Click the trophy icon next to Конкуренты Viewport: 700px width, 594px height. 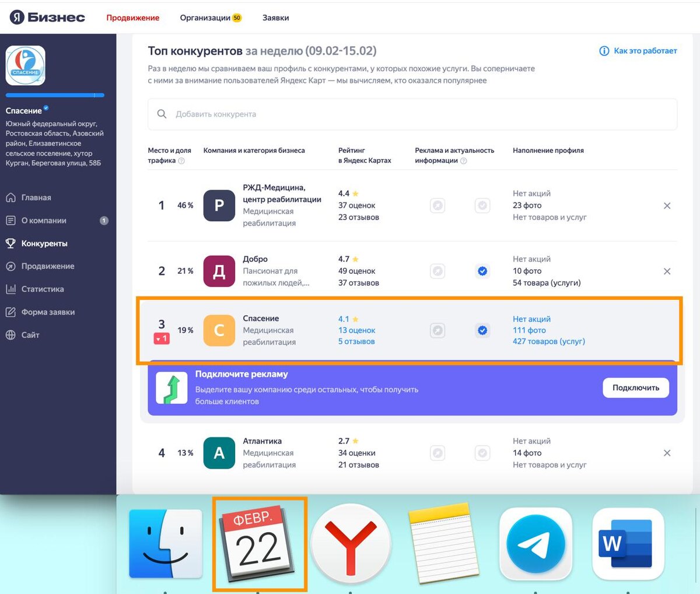10,243
